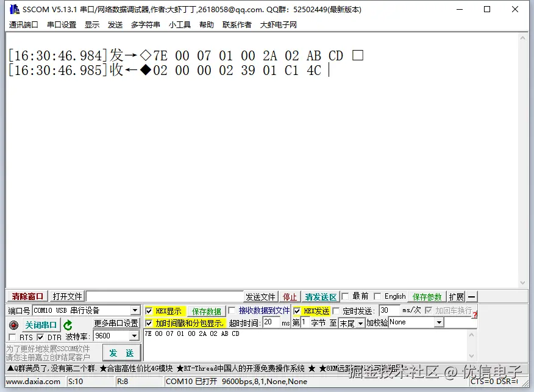Open the 加校验 None checksum dropdown

[x=438, y=323]
